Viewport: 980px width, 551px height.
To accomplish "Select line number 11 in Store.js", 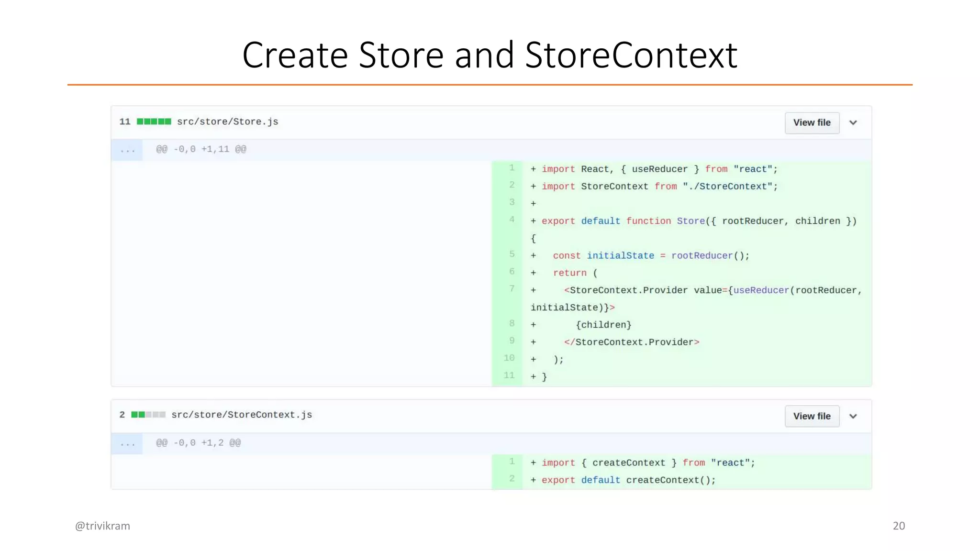I will (509, 375).
